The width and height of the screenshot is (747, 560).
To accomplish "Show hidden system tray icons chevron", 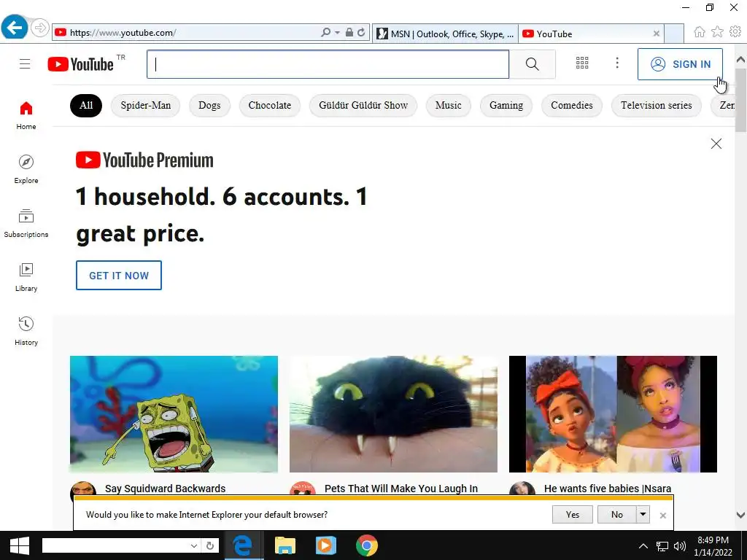I will (x=643, y=546).
